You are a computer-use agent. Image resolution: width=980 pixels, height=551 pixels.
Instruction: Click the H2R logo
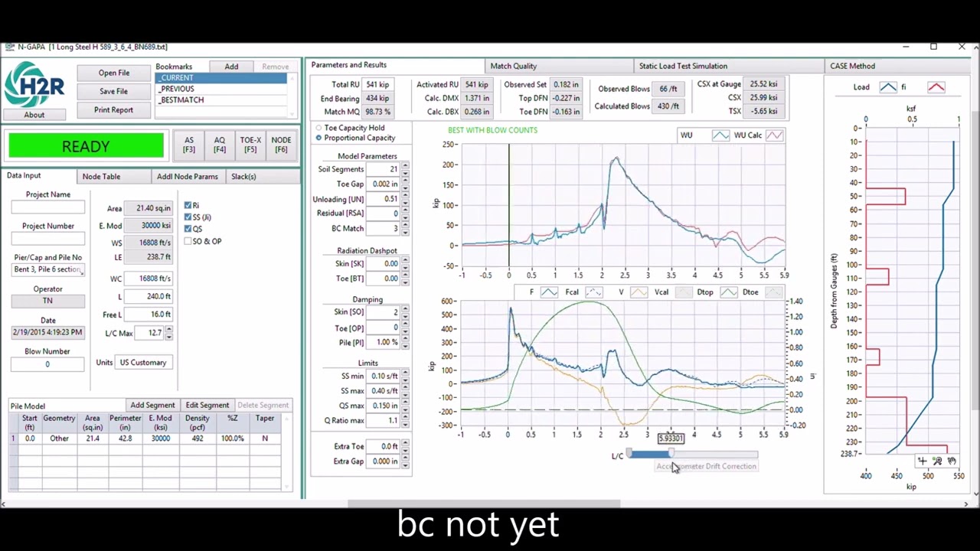(34, 85)
